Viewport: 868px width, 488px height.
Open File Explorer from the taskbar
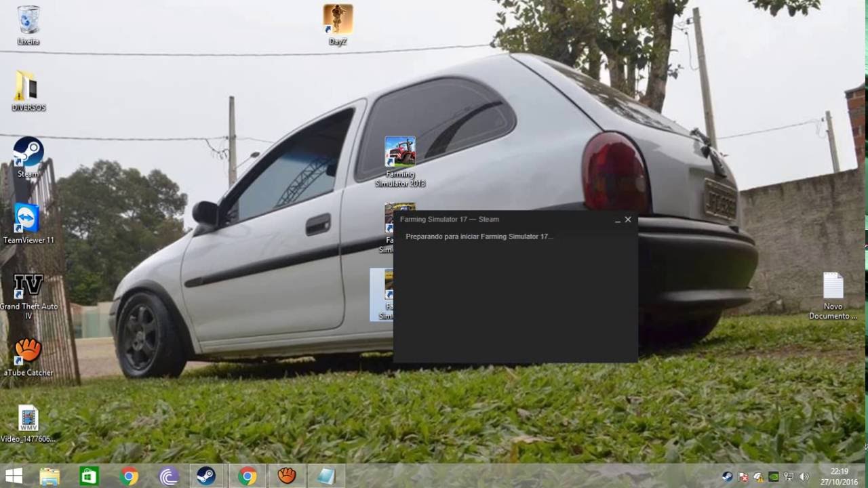pyautogui.click(x=50, y=476)
